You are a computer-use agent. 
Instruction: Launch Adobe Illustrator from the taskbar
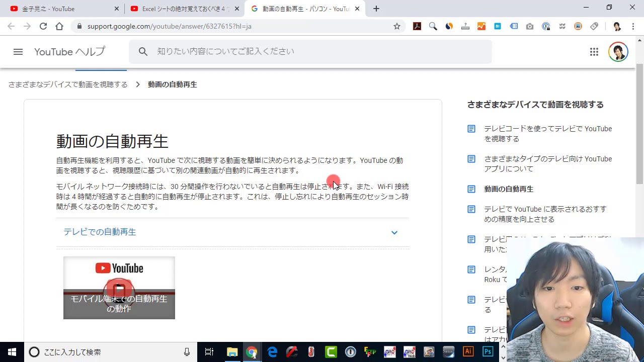(x=468, y=352)
